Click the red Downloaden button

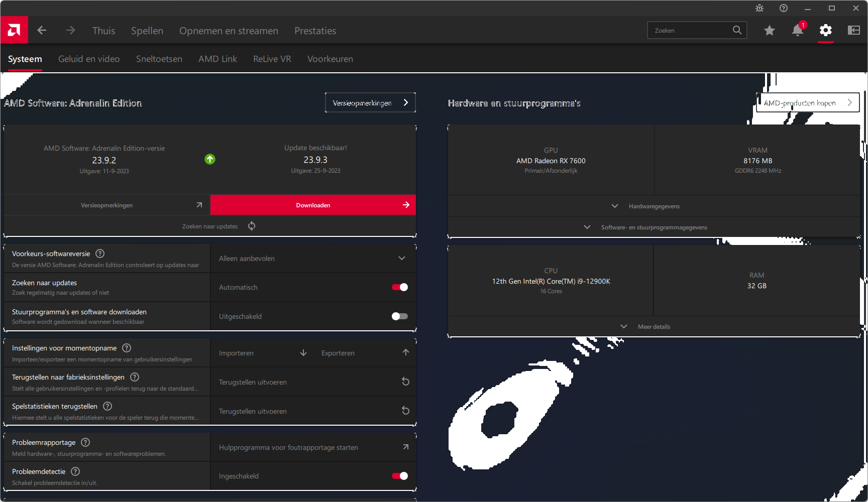point(313,205)
